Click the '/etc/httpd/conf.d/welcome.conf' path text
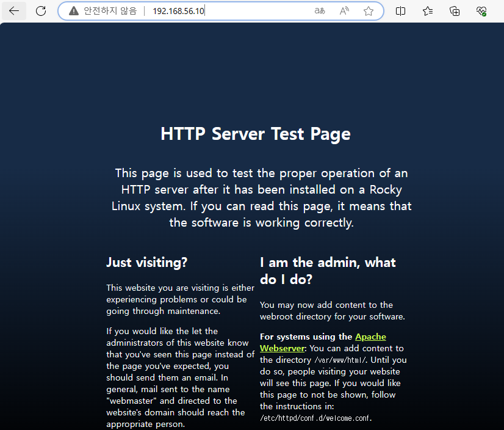 coord(315,418)
